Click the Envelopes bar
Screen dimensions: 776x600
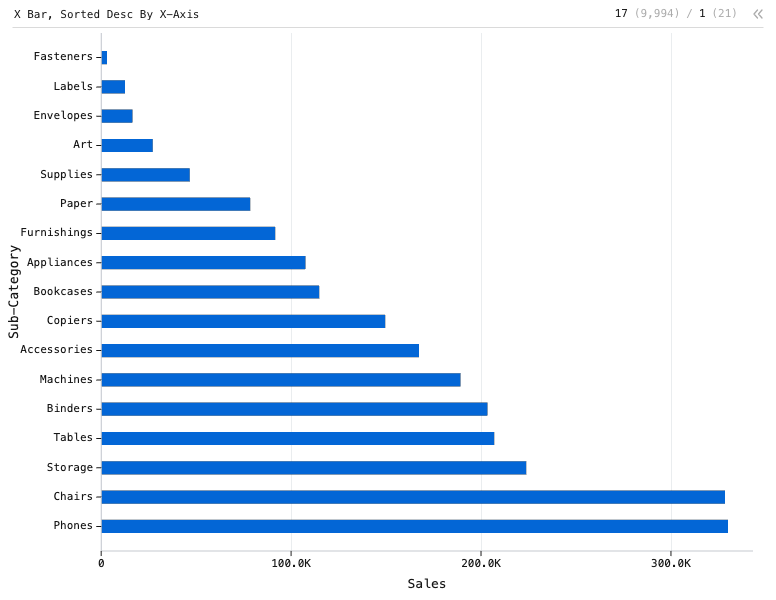[117, 116]
